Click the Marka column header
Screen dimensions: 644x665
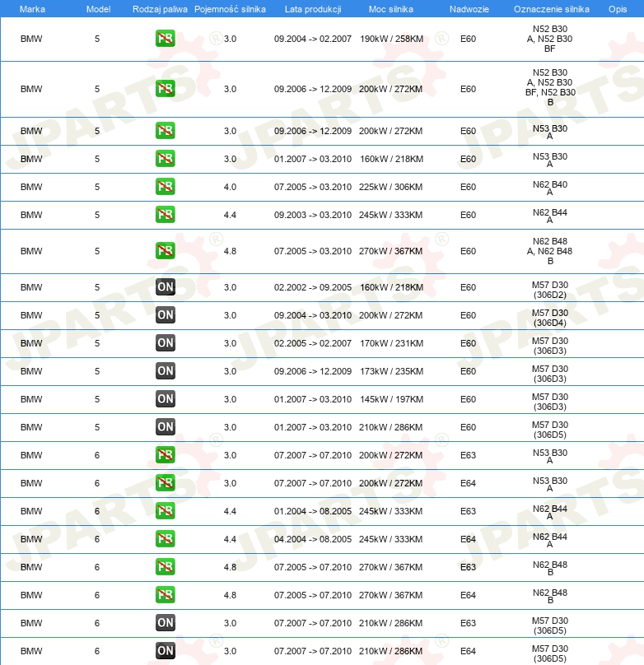click(32, 9)
